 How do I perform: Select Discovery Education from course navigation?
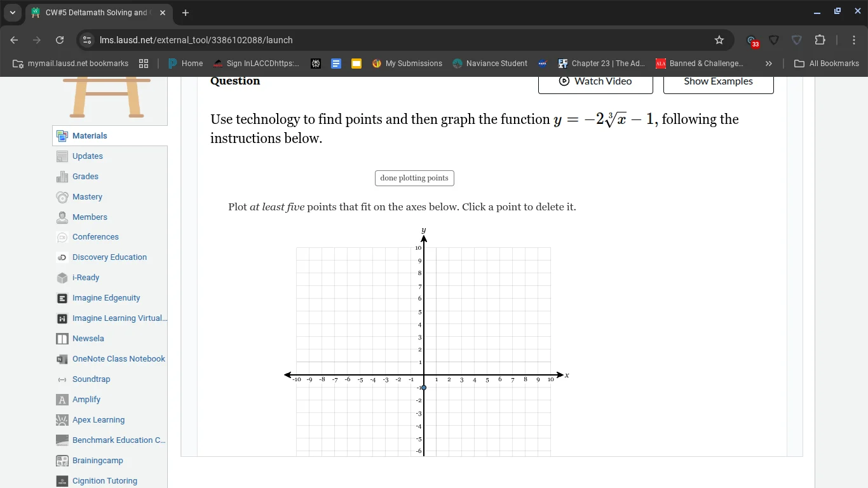click(109, 257)
